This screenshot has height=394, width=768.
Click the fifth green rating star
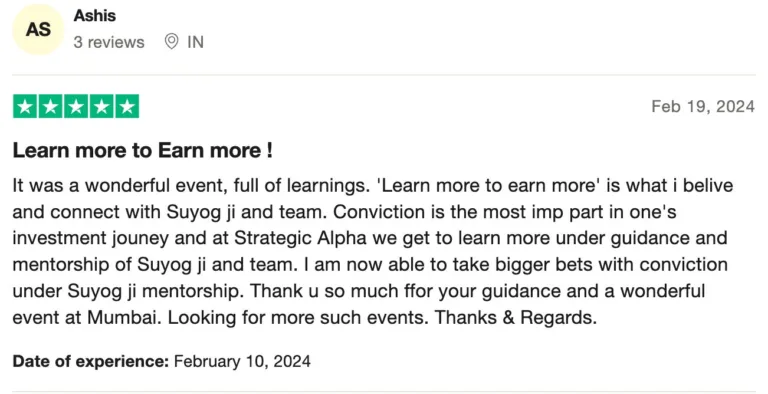pos(127,106)
